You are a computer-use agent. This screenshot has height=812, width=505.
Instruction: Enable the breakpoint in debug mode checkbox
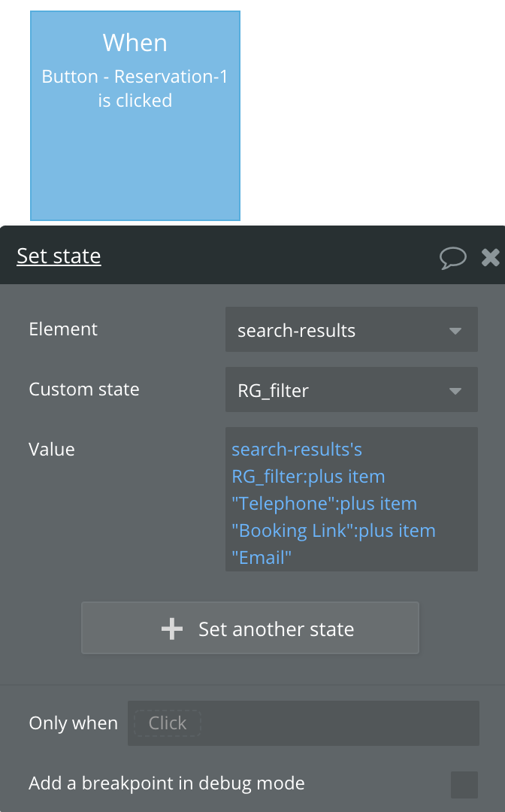pos(464,784)
